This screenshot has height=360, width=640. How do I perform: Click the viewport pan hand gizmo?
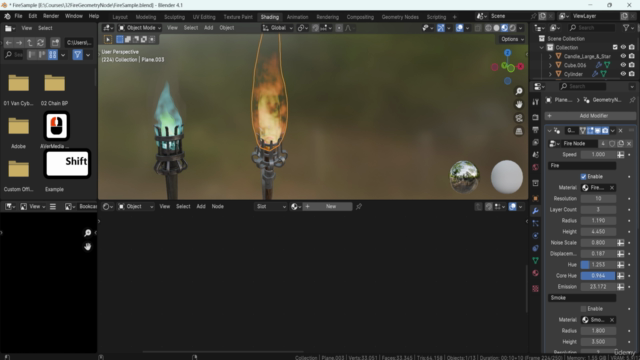[x=519, y=104]
